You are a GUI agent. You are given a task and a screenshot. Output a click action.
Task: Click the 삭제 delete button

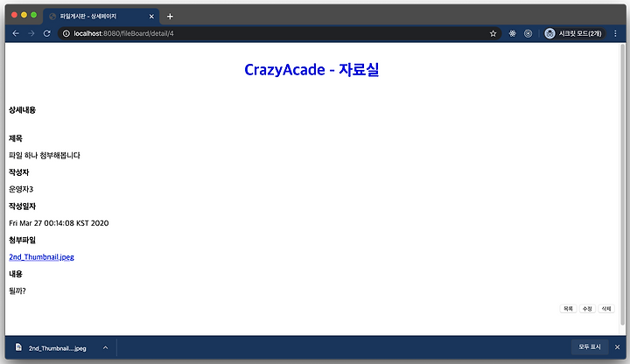pyautogui.click(x=606, y=309)
